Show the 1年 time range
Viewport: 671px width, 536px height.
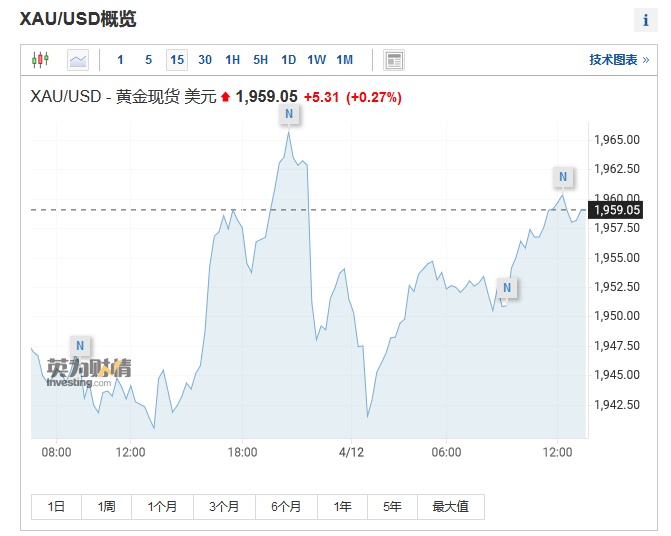click(x=343, y=507)
